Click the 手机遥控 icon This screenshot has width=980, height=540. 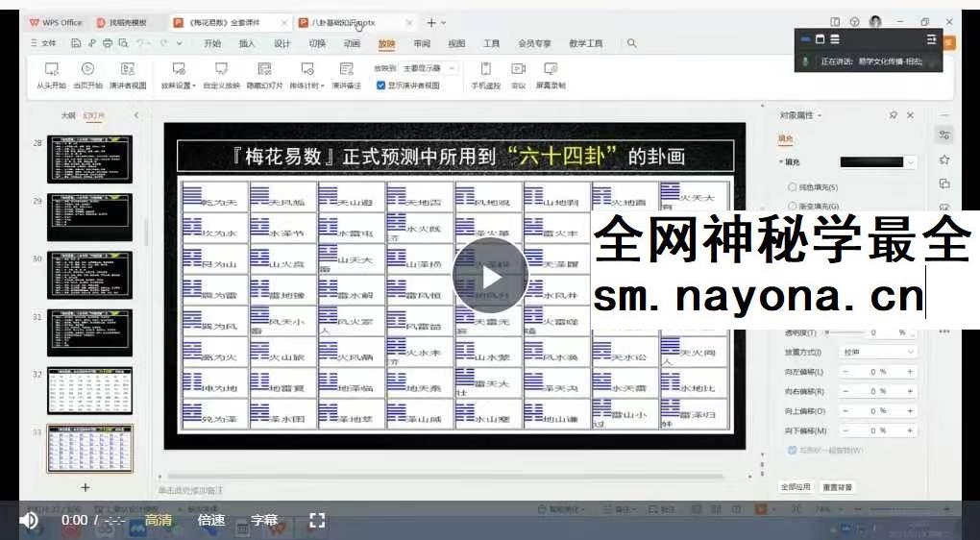pyautogui.click(x=485, y=69)
